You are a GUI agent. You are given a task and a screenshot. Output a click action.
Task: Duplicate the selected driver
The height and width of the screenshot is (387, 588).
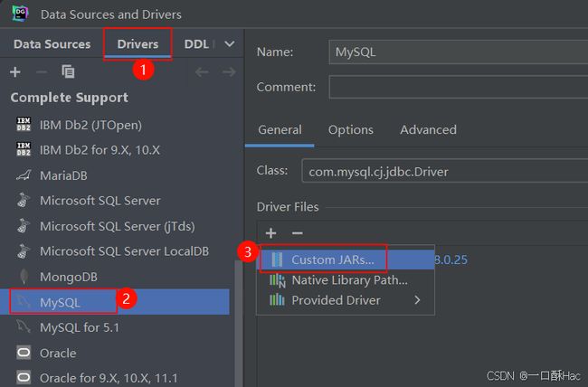pyautogui.click(x=68, y=71)
